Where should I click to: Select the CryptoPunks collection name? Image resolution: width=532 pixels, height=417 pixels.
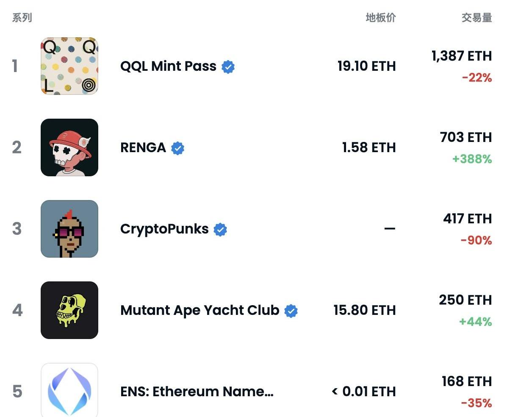point(164,229)
